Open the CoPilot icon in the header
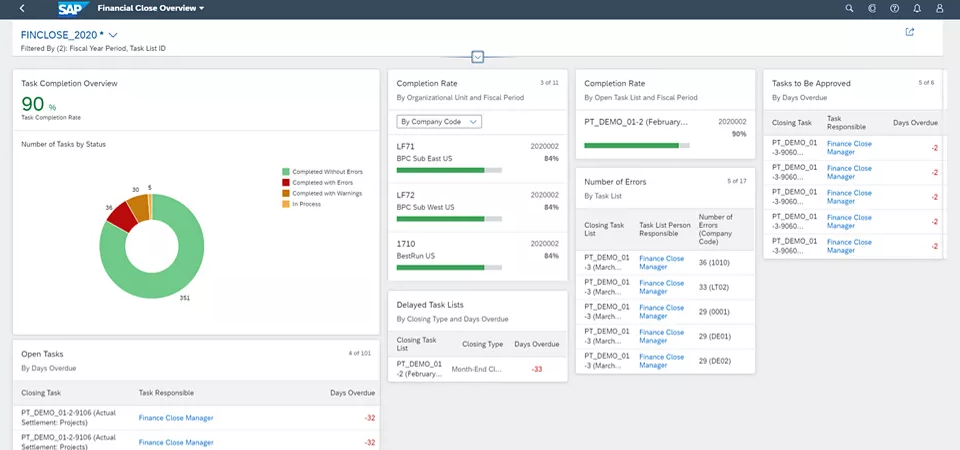 click(872, 8)
